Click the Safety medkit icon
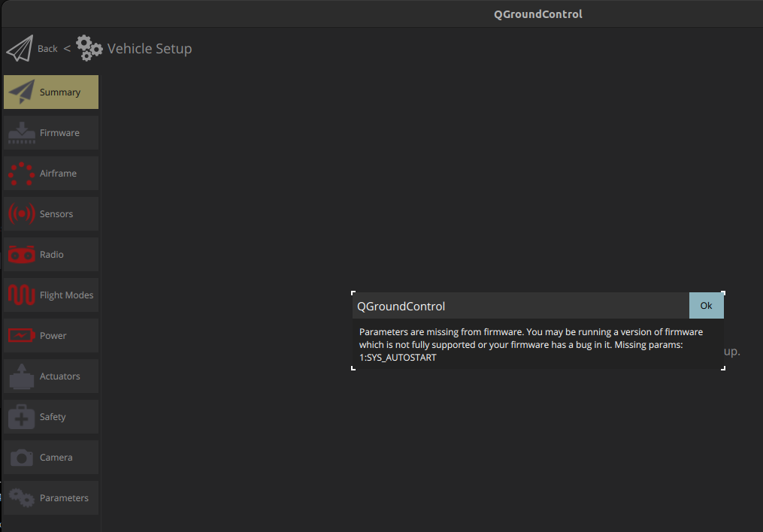 [21, 417]
